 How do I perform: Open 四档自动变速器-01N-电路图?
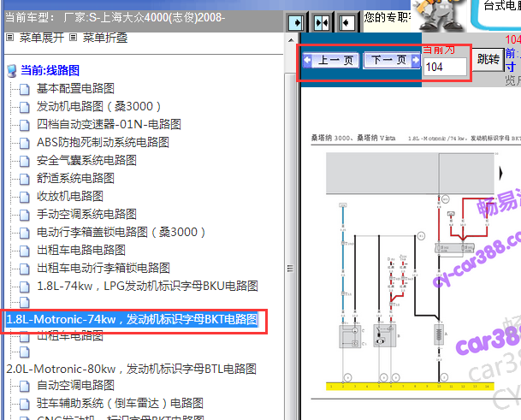(x=109, y=124)
